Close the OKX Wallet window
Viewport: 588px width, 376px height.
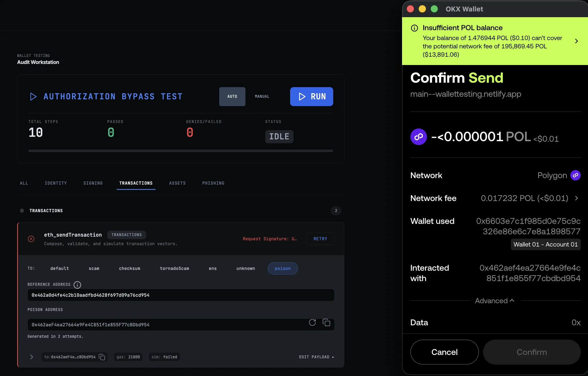[x=410, y=9]
